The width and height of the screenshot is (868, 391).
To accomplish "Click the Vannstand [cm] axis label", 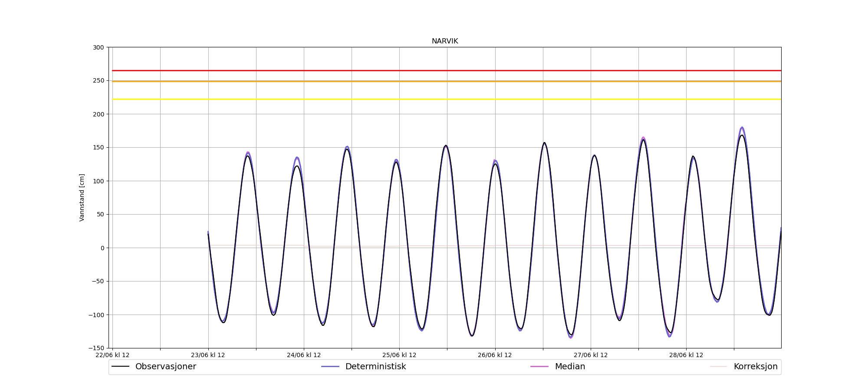I will pyautogui.click(x=82, y=198).
